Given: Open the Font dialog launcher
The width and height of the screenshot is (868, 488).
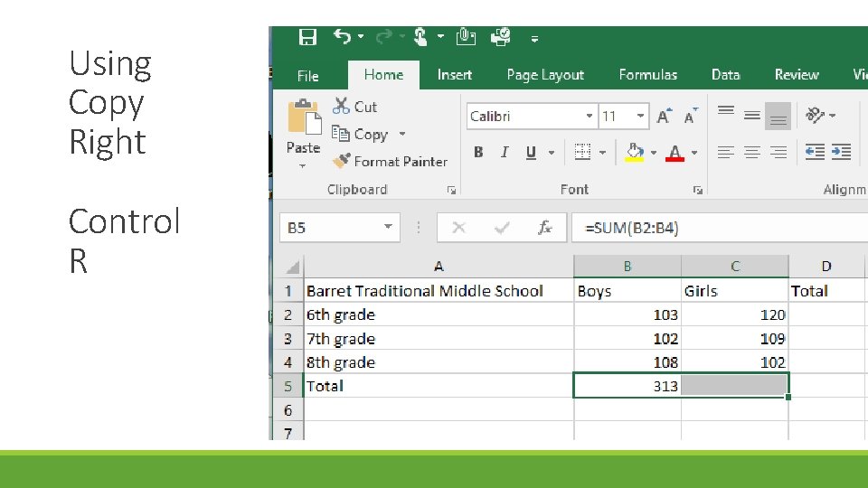Looking at the screenshot, I should point(697,190).
